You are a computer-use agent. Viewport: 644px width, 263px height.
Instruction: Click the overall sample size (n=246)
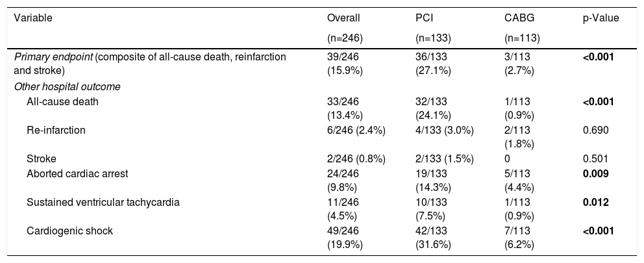(345, 38)
